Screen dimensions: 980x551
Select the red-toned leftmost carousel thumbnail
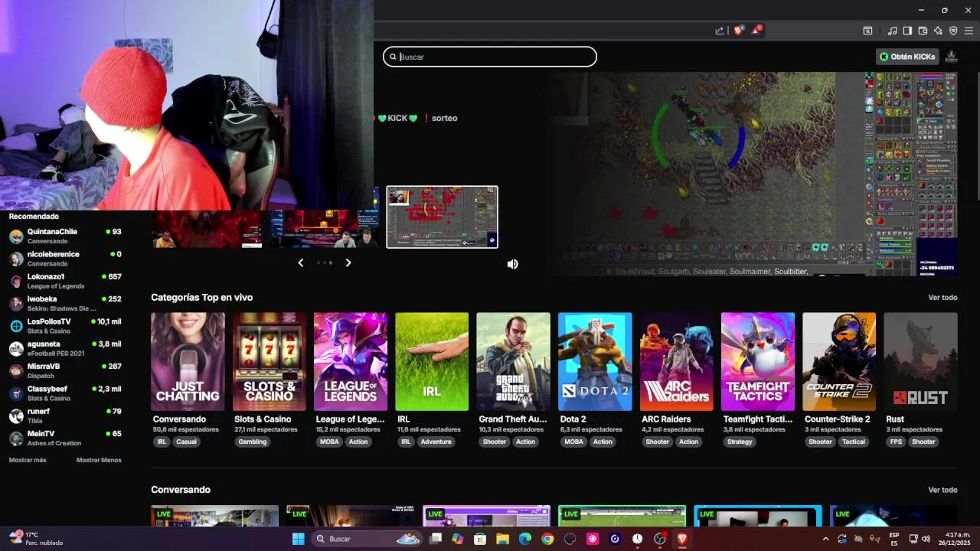207,229
